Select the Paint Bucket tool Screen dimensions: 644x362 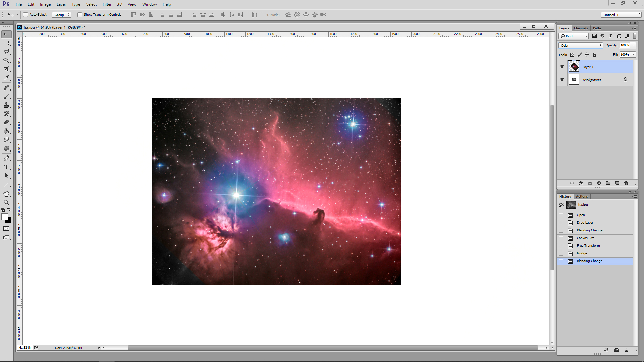pyautogui.click(x=6, y=131)
